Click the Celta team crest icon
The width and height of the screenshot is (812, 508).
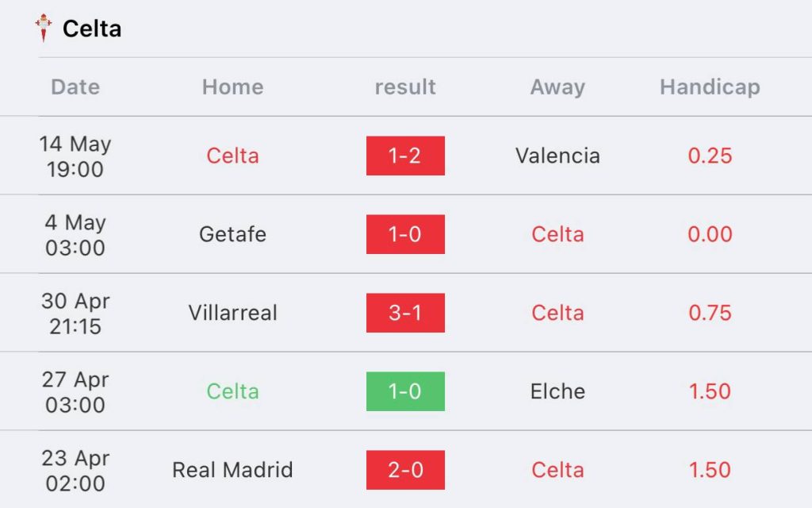tap(44, 28)
